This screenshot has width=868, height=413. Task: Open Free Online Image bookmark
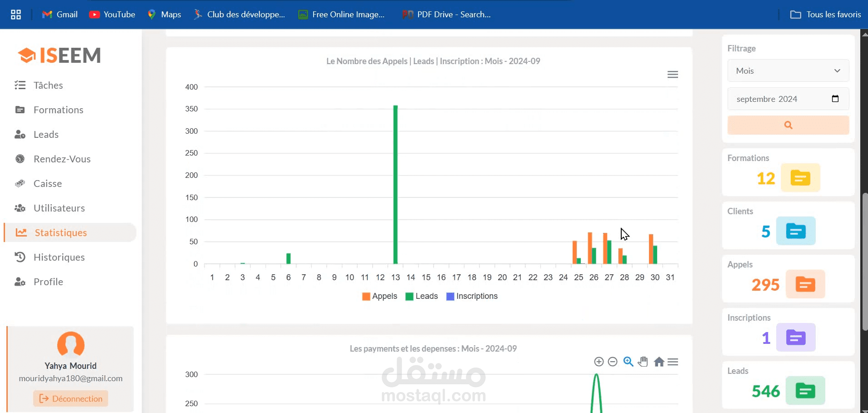[341, 15]
